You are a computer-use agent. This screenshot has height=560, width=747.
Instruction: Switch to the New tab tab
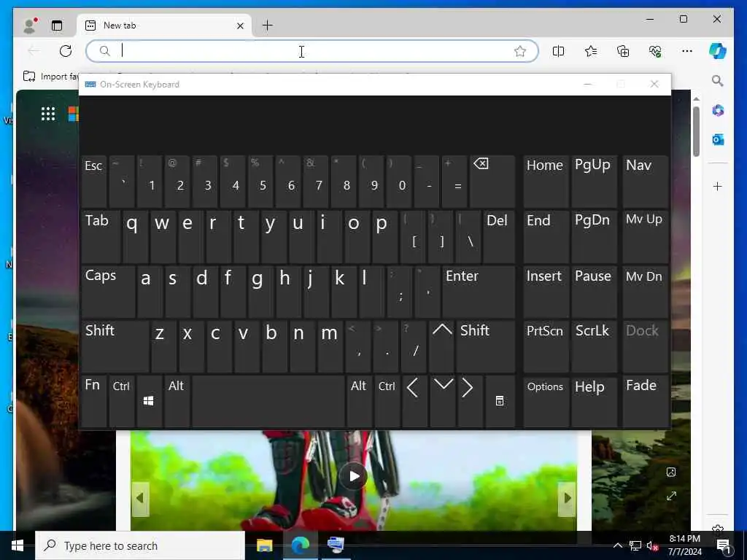pyautogui.click(x=165, y=26)
